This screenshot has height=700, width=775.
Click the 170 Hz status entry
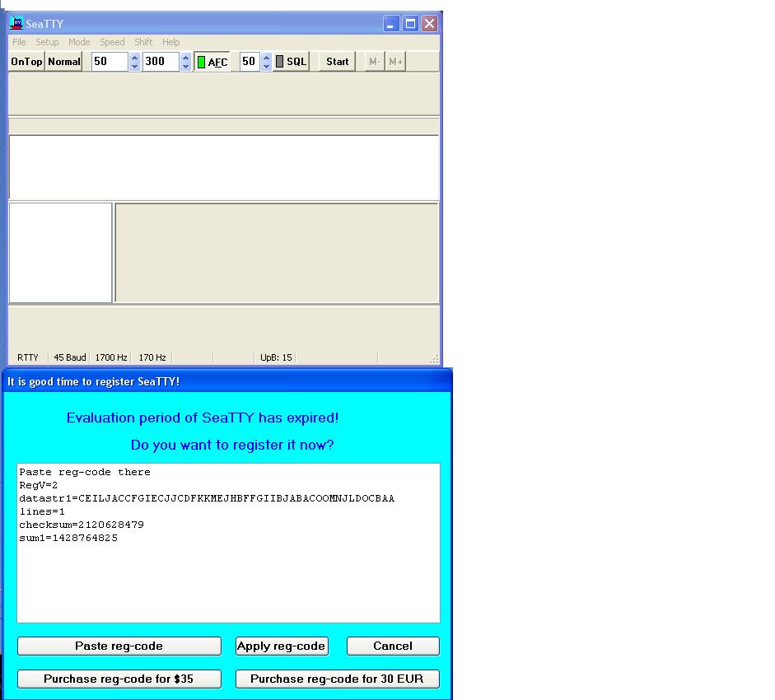coord(152,357)
